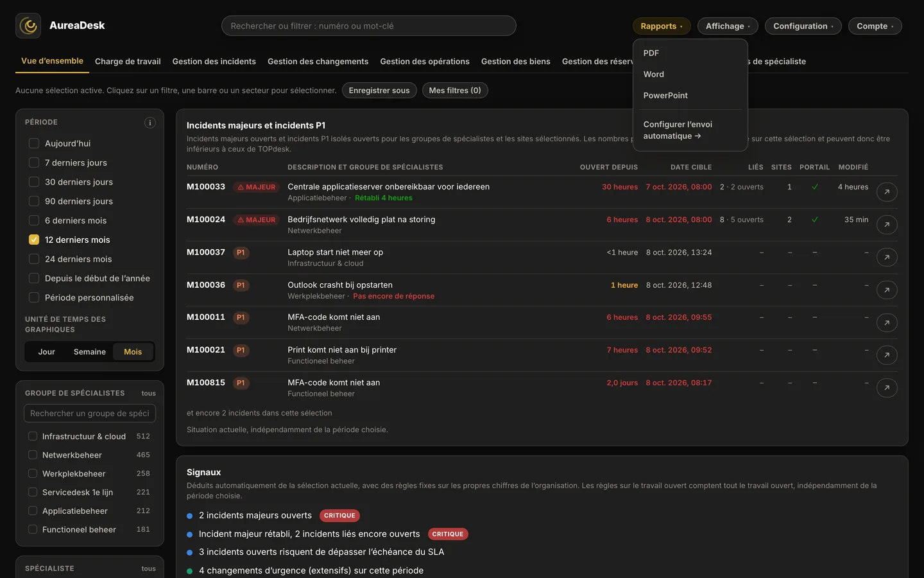Select the Infrastructuur & cloud group checkbox

click(33, 436)
